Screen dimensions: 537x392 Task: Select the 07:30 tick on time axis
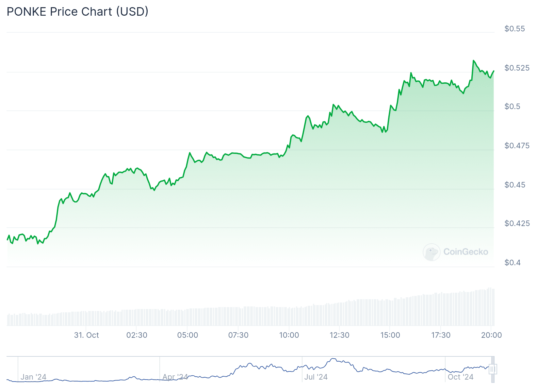tap(238, 335)
